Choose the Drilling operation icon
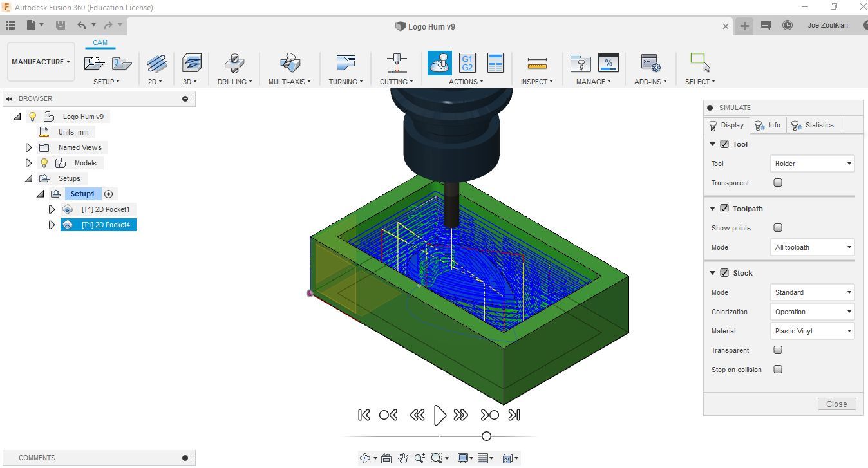 (x=234, y=63)
